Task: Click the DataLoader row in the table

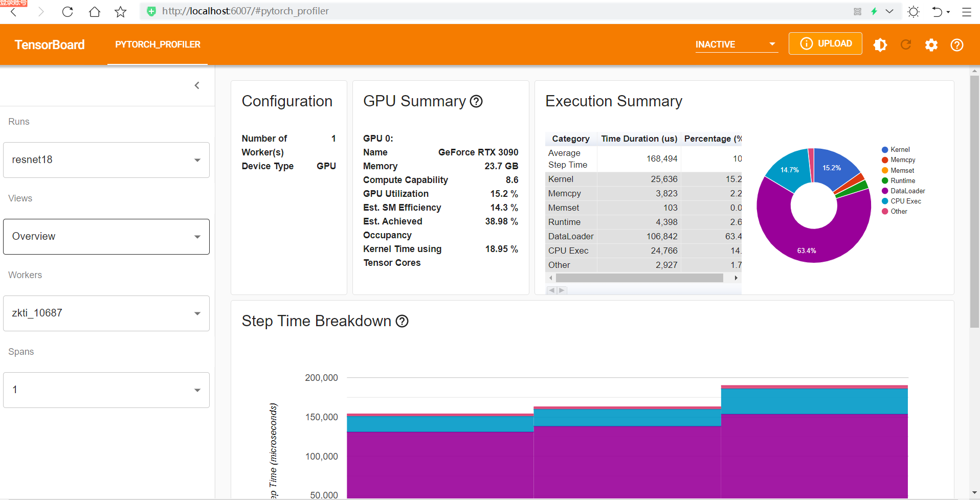Action: tap(643, 236)
